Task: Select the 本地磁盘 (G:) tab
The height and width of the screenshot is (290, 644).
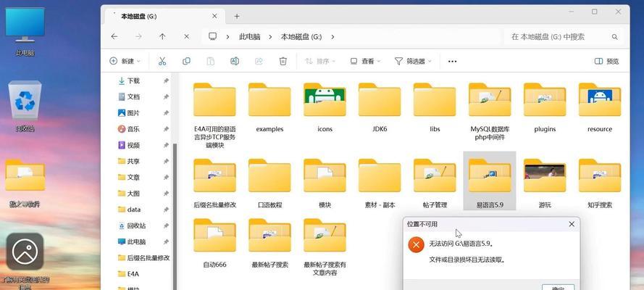Action: pos(163,17)
